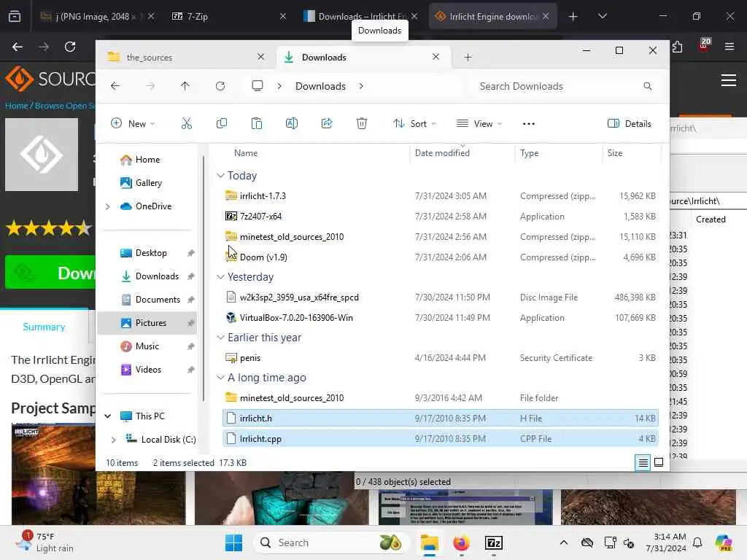Click the green Download button

tap(50, 273)
